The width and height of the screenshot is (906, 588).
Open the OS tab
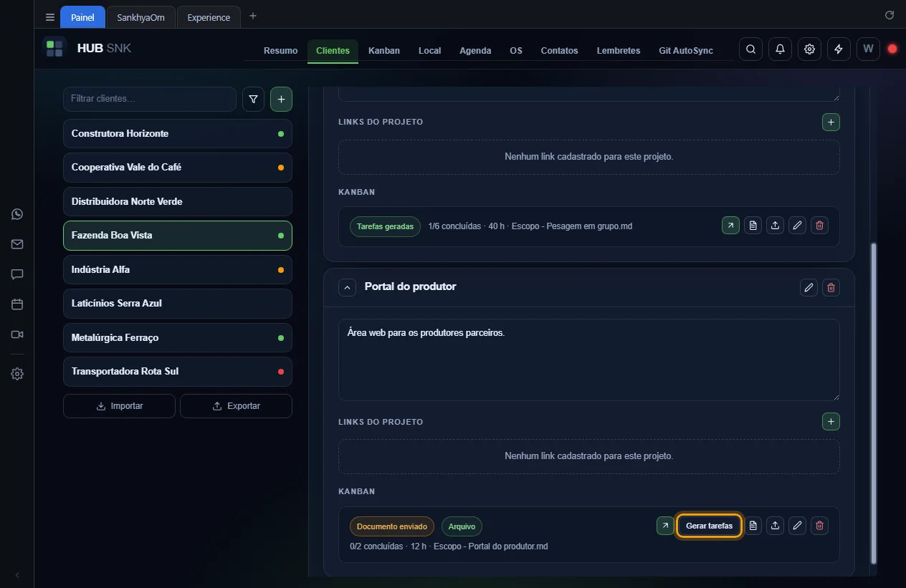click(516, 50)
